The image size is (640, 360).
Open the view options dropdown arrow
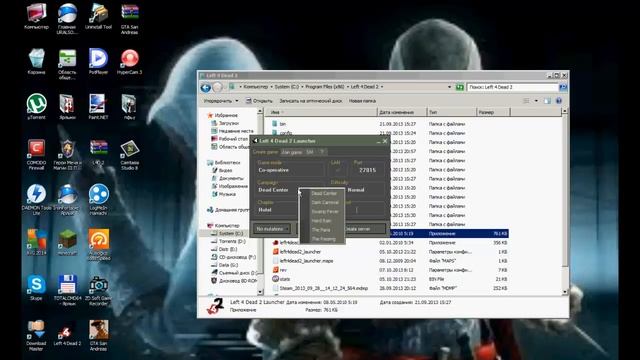click(536, 101)
